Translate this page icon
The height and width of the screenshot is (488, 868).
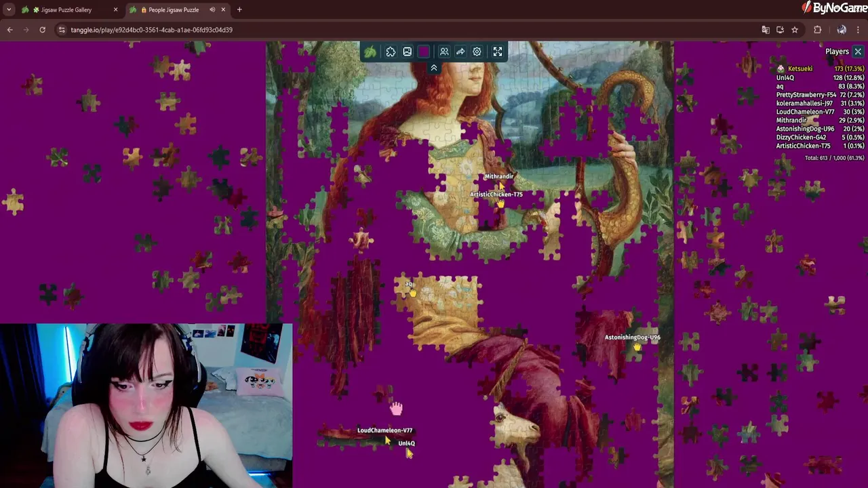(766, 30)
